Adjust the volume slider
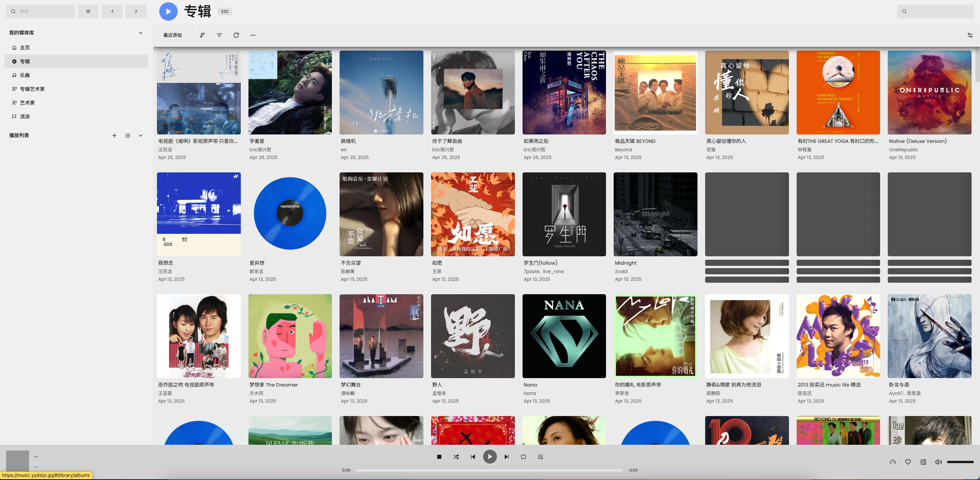 (x=960, y=462)
